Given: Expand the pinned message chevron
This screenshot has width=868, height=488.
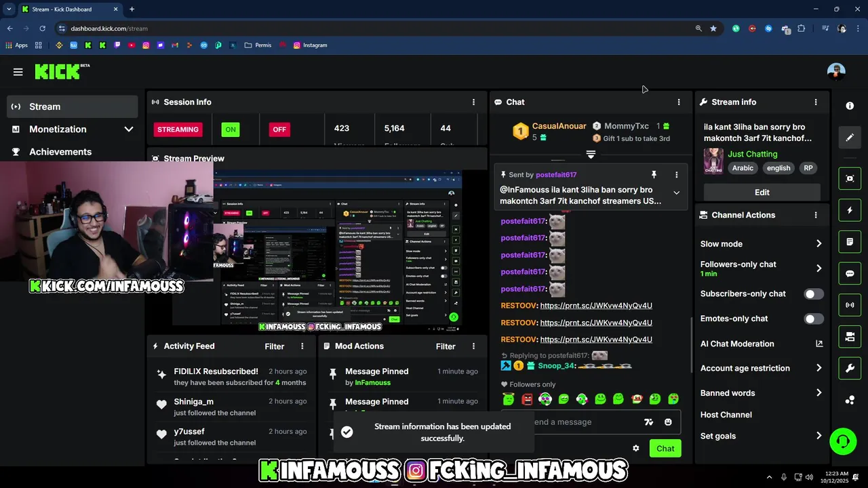Looking at the screenshot, I should pos(676,192).
